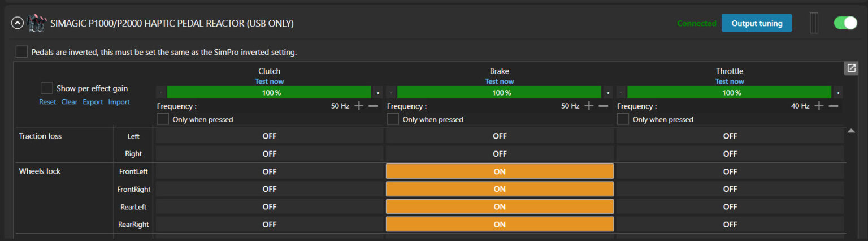Click Test now under Throttle
Viewport: 868px width, 241px height.
[730, 81]
